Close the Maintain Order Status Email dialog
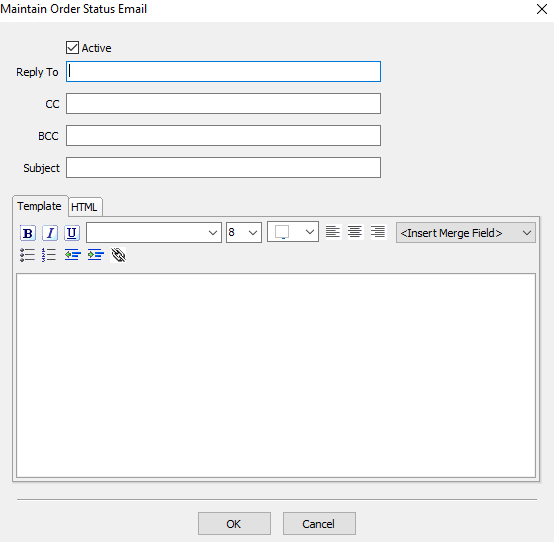The height and width of the screenshot is (542, 554). pyautogui.click(x=542, y=9)
